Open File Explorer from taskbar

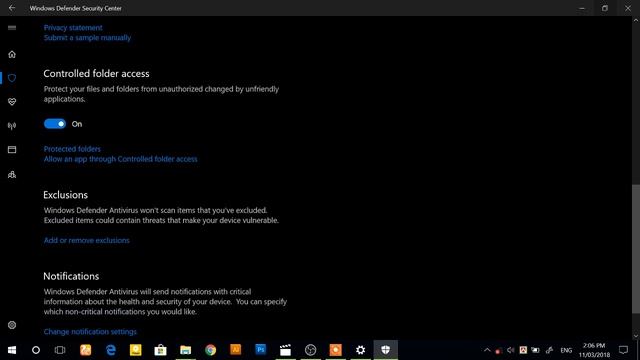pos(185,350)
